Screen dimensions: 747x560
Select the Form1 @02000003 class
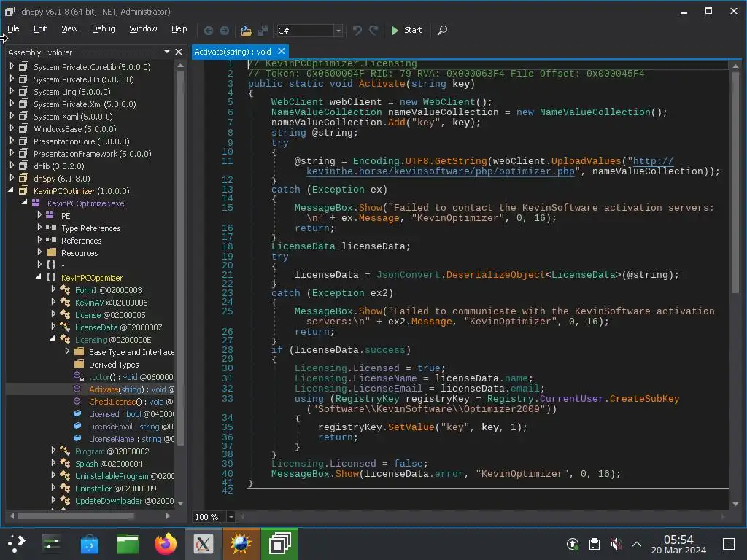click(x=108, y=290)
